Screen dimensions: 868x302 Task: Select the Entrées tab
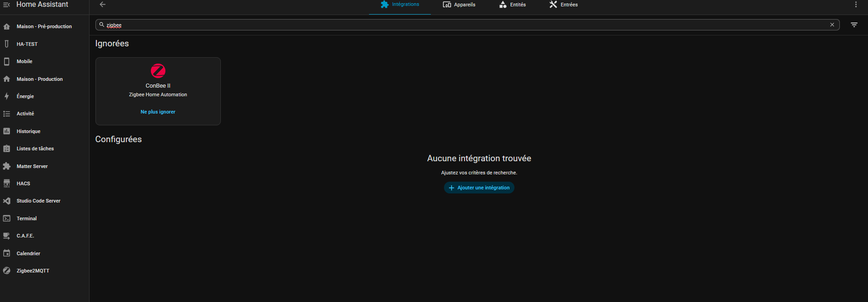click(x=564, y=5)
